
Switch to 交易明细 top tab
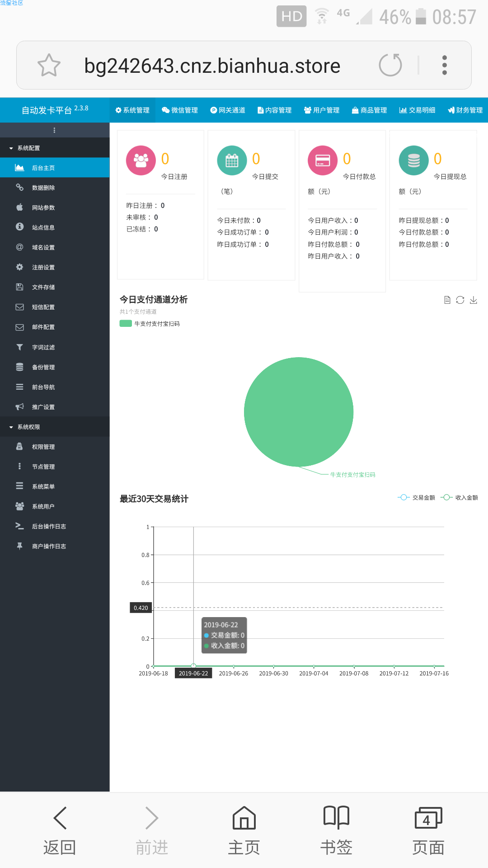pyautogui.click(x=418, y=110)
